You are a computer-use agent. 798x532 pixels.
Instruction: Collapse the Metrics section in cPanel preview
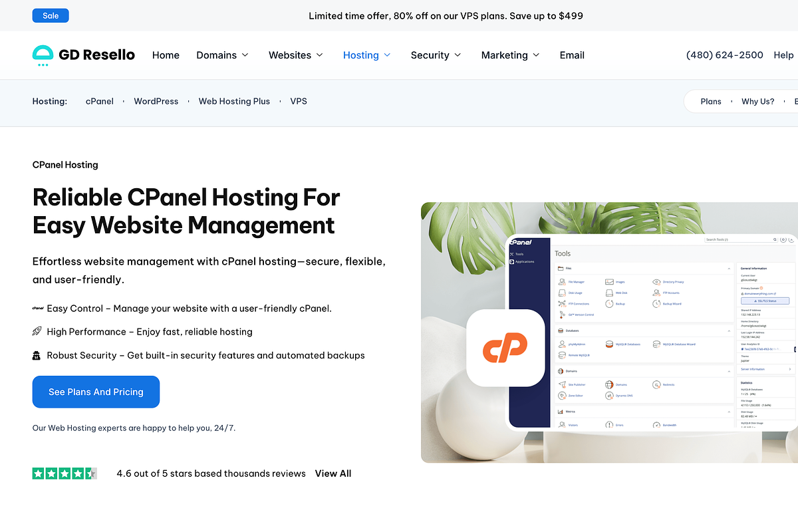729,412
